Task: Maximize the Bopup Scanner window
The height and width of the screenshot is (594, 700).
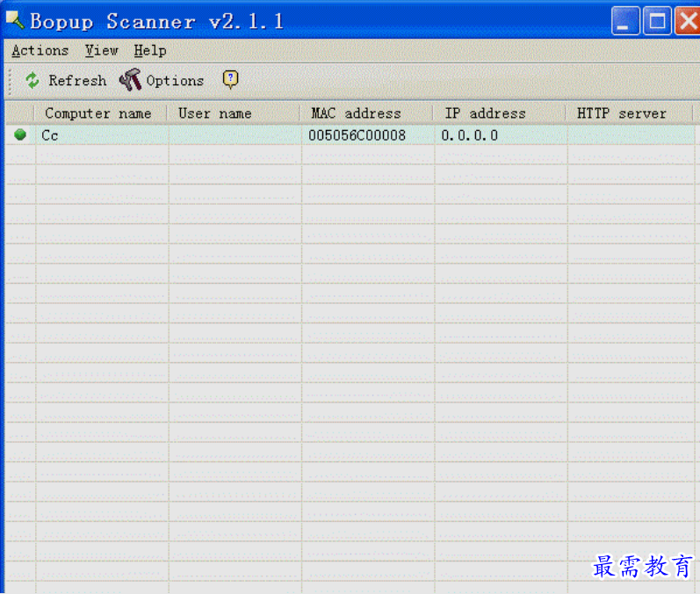Action: pos(657,20)
